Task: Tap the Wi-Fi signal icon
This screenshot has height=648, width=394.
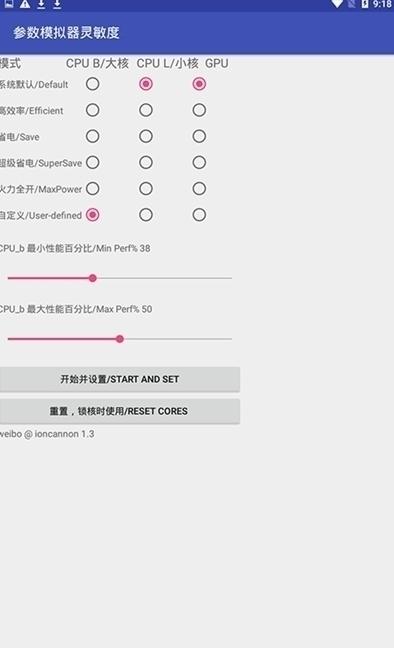Action: [337, 4]
